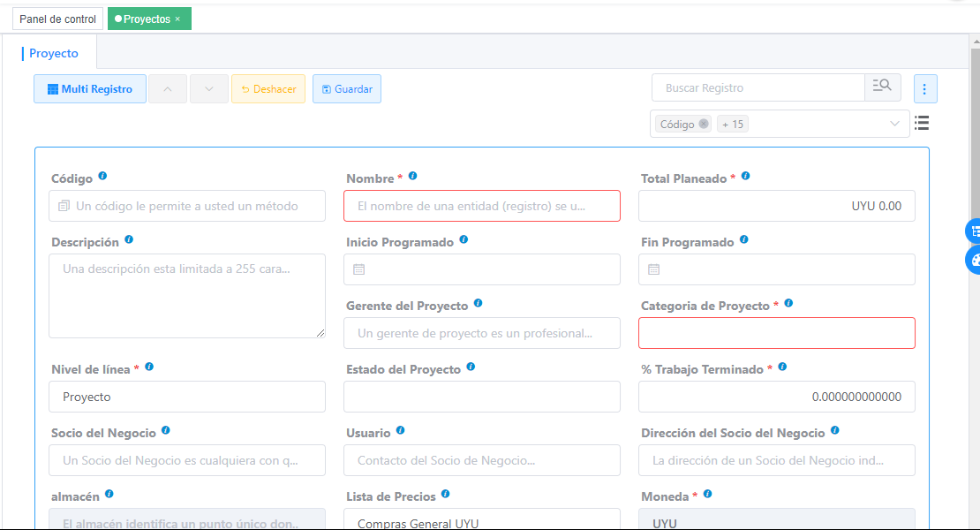The image size is (980, 530).
Task: Click calendar icon in Inicio Programado field
Action: (x=359, y=269)
